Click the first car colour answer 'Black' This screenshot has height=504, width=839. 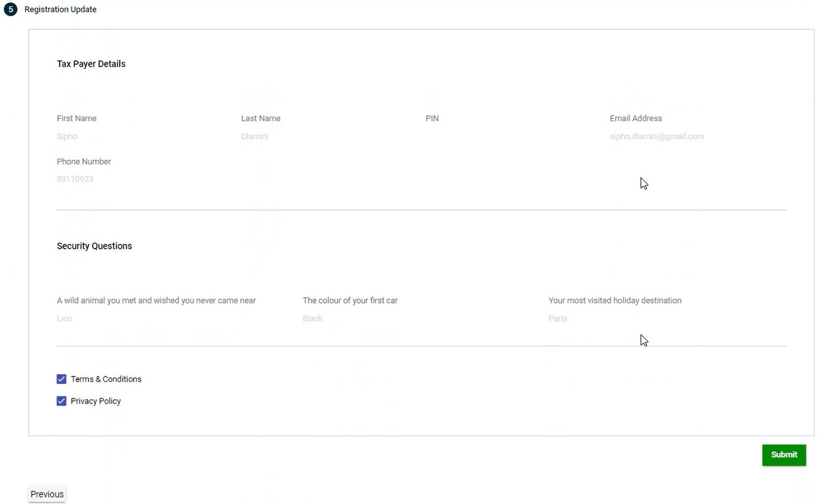tap(312, 318)
